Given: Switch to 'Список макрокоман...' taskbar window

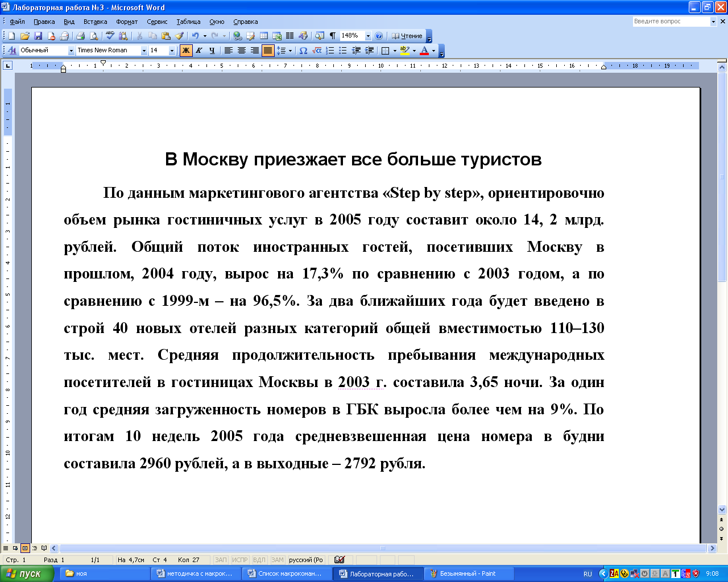Looking at the screenshot, I should pyautogui.click(x=287, y=573).
